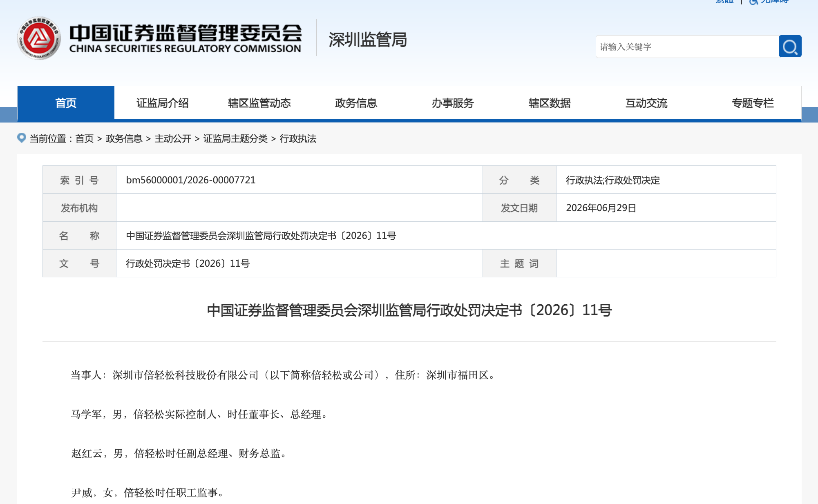Click the paragraph about 马学军
This screenshot has height=504, width=818.
[200, 414]
